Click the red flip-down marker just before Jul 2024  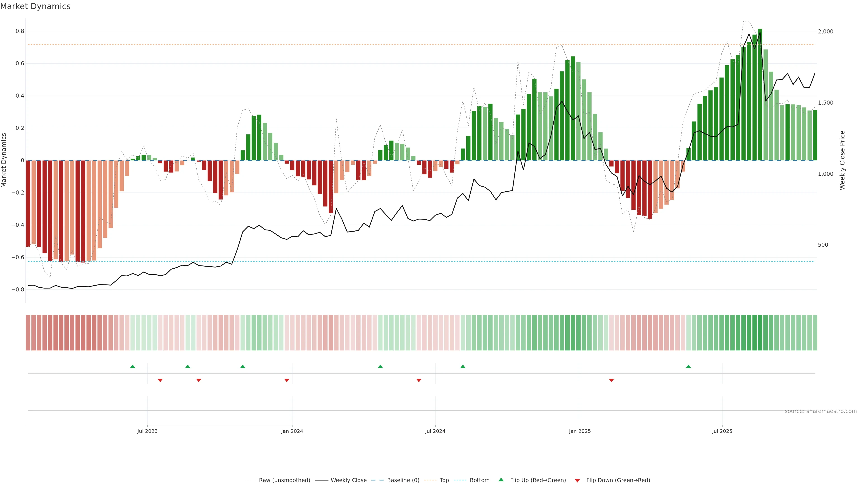coord(419,380)
